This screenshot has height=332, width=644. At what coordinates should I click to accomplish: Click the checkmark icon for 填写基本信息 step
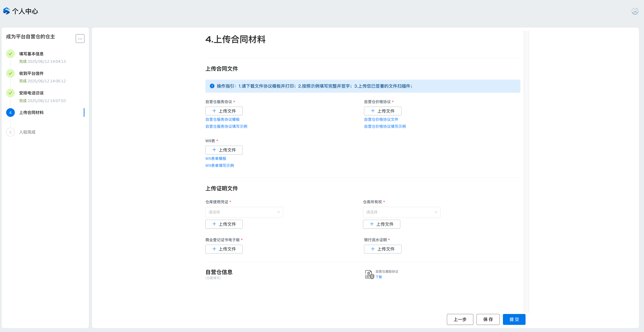point(11,54)
